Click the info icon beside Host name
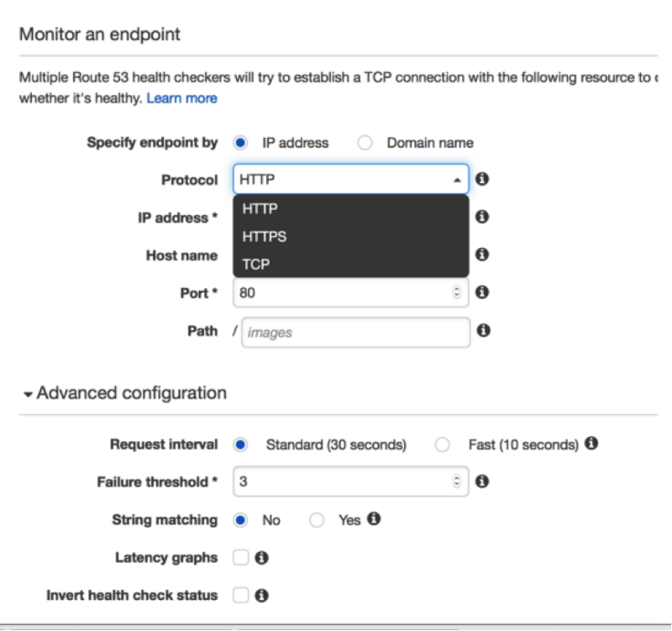Image resolution: width=672 pixels, height=631 pixels. (482, 255)
